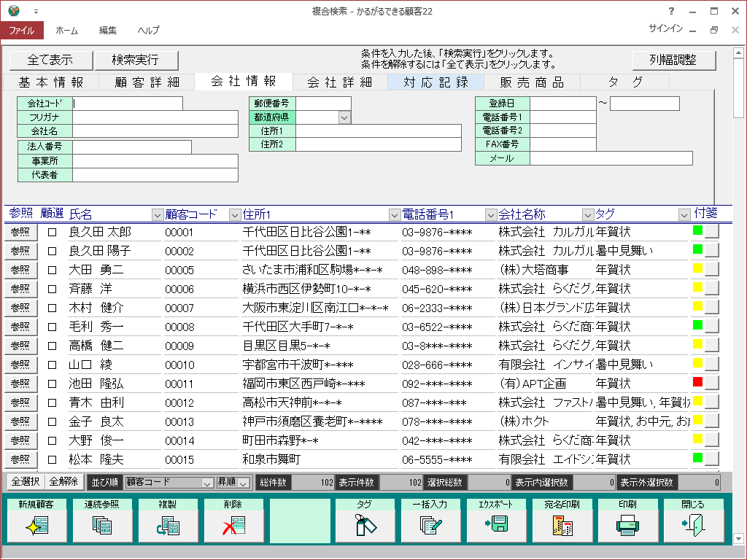The image size is (747, 560).
Task: Check the 顧選 box for 良久田 陽子
Action: [53, 252]
